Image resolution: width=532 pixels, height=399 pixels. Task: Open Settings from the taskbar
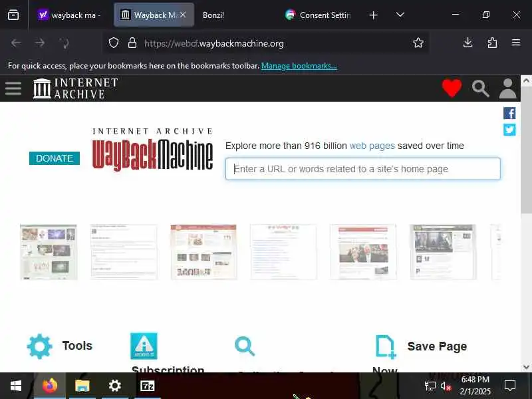point(115,386)
